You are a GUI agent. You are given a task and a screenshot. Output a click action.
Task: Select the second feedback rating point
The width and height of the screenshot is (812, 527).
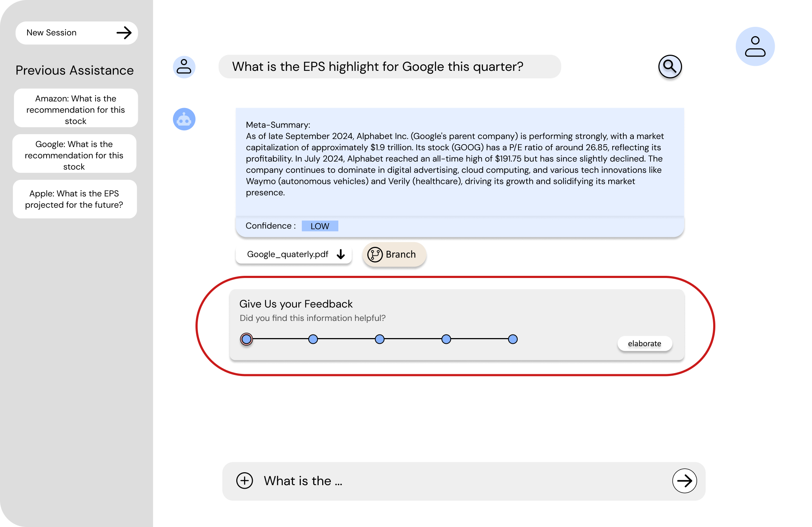coord(313,339)
